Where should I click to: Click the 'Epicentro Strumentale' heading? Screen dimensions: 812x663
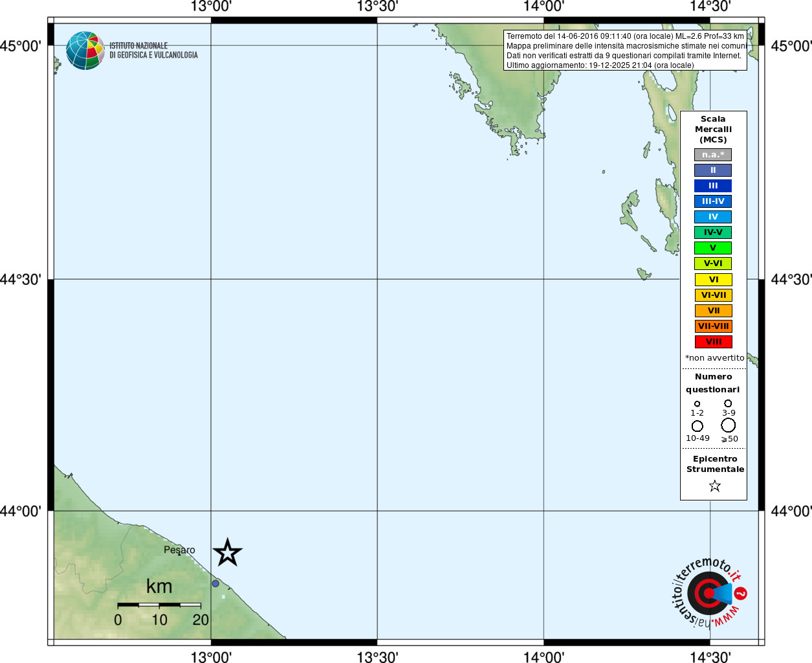point(715,464)
